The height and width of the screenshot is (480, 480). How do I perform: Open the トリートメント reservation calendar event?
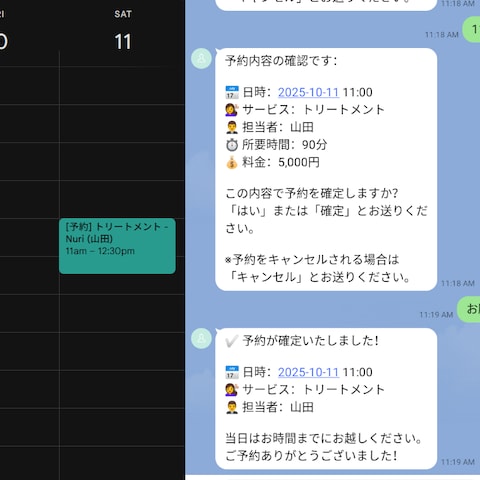[x=117, y=246]
